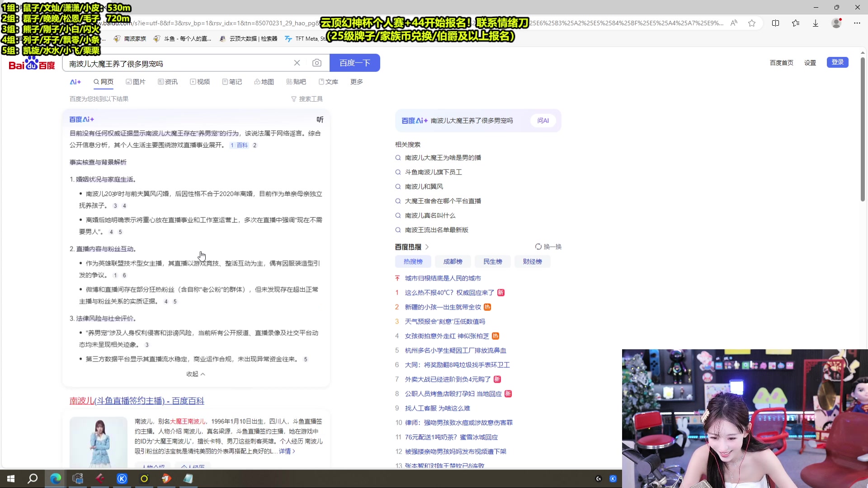Open the yellow circle app in taskbar
Viewport: 868px width, 488px height.
[x=144, y=479]
